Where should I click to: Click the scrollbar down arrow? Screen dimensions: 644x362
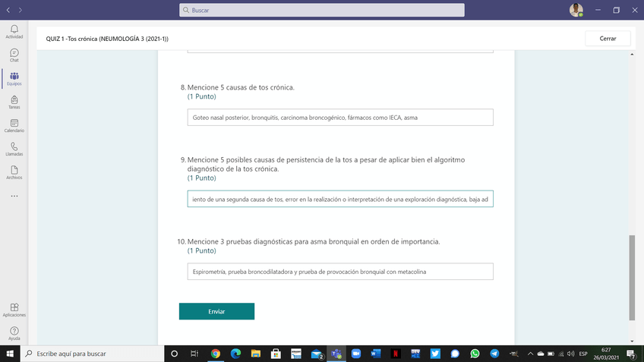pyautogui.click(x=632, y=341)
